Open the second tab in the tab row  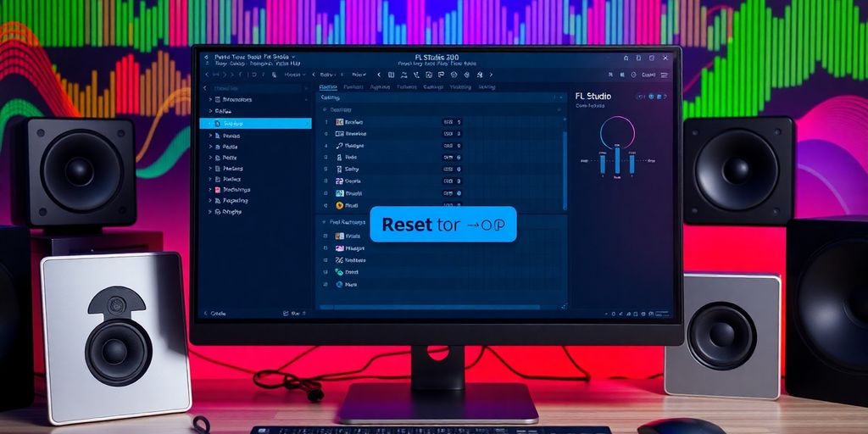[x=353, y=86]
